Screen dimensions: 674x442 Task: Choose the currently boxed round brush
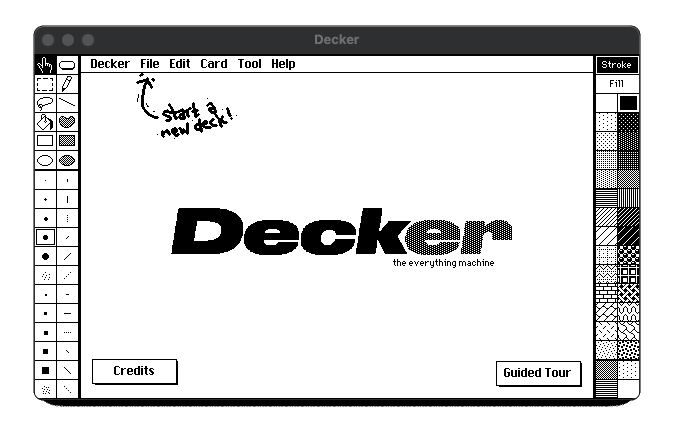pos(46,237)
